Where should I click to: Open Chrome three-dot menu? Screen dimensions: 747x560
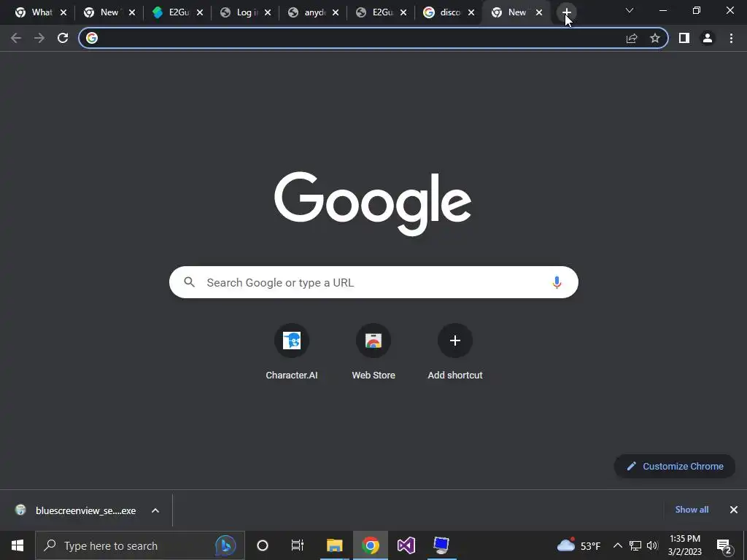731,38
